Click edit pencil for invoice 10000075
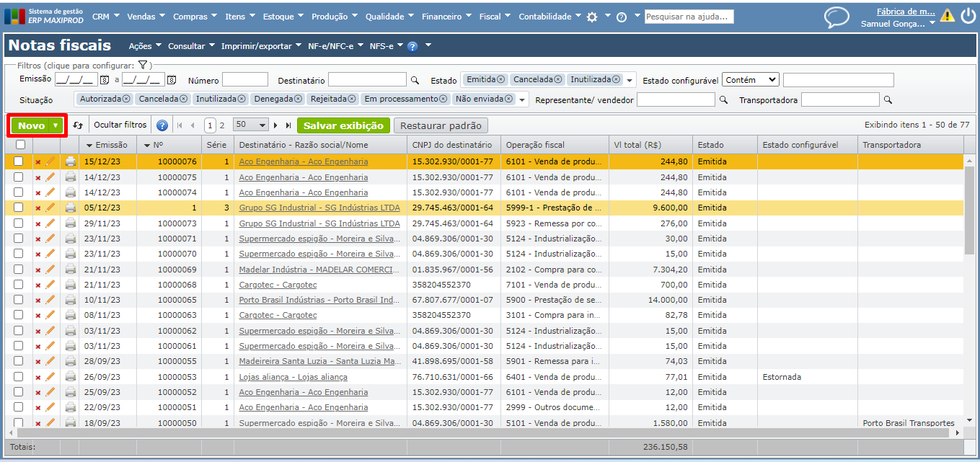 [50, 177]
